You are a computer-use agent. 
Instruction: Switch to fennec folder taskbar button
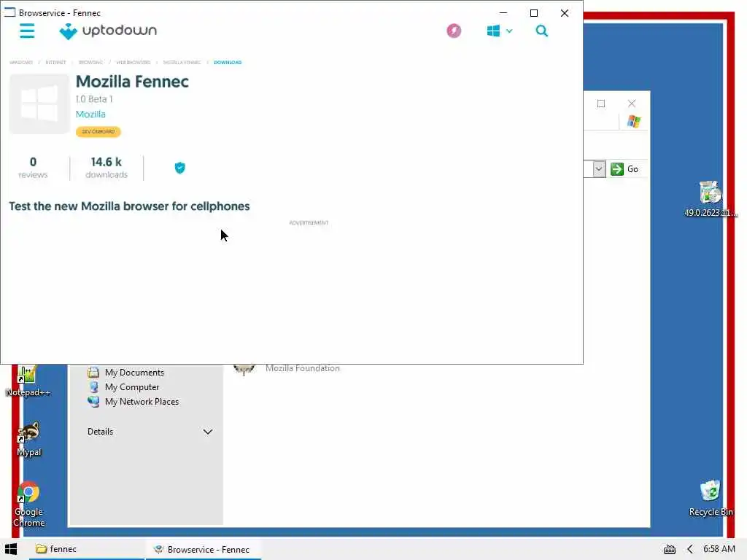[87, 549]
